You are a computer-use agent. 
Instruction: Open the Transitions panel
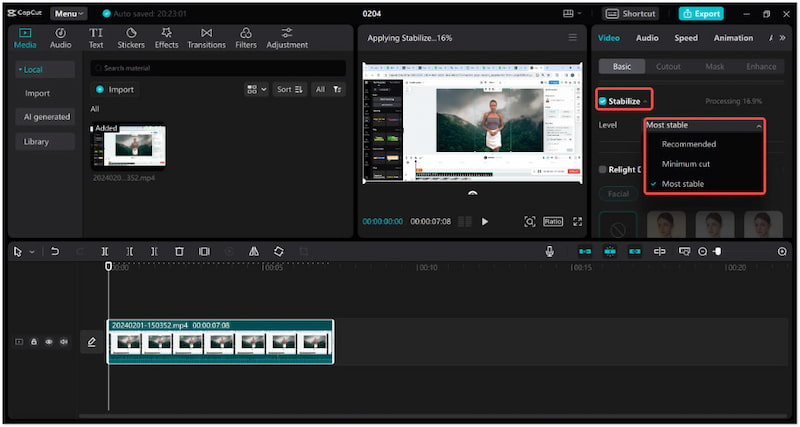click(x=206, y=38)
